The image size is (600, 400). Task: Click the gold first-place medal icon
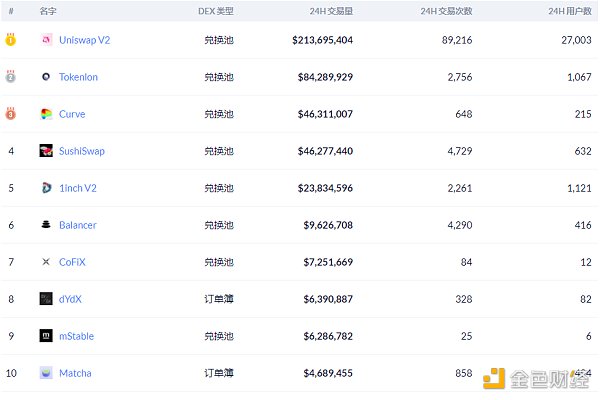pos(11,40)
